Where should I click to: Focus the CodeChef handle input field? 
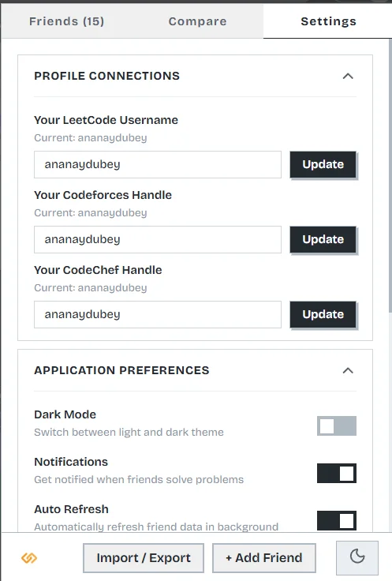click(158, 314)
